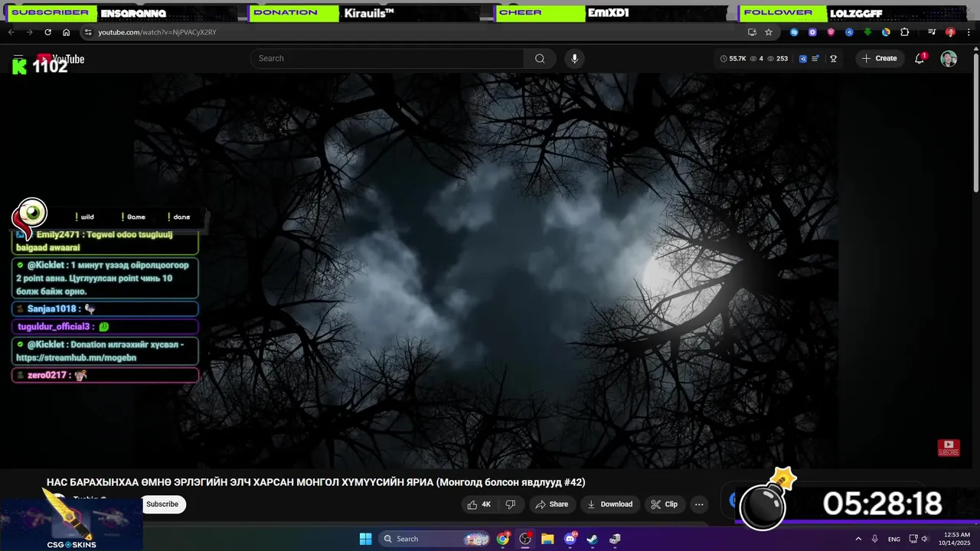Click the browser forward arrow

[29, 32]
